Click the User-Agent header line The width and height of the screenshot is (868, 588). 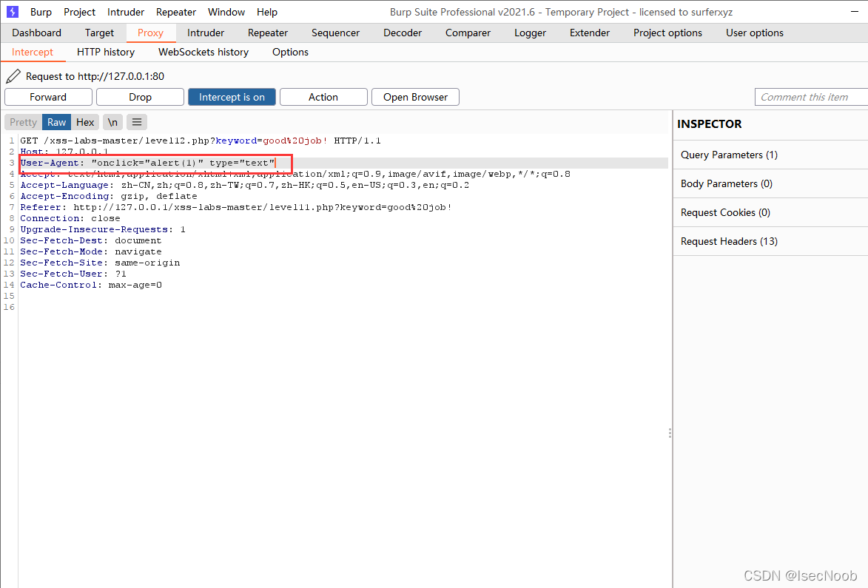point(147,163)
